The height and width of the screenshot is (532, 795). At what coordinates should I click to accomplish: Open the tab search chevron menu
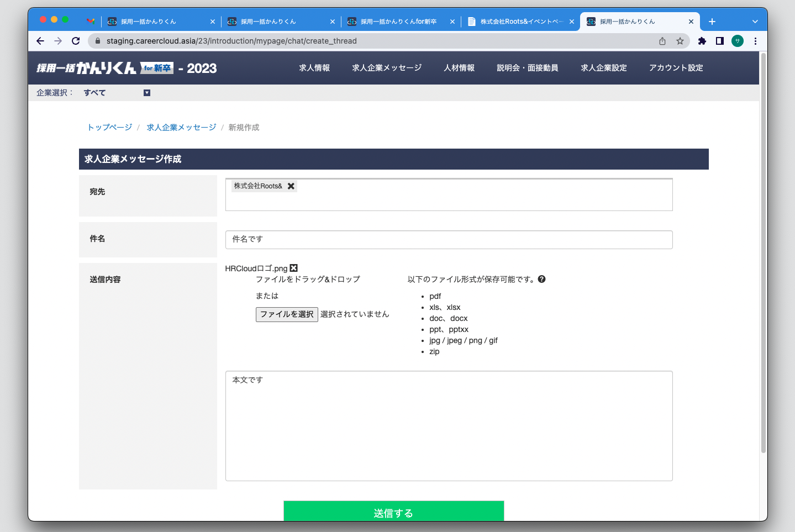(x=755, y=22)
